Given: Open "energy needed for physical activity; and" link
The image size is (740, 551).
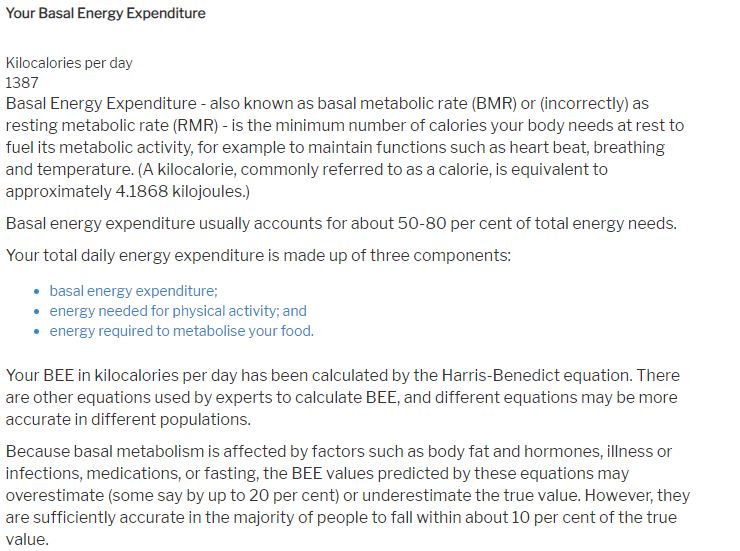Looking at the screenshot, I should (178, 311).
